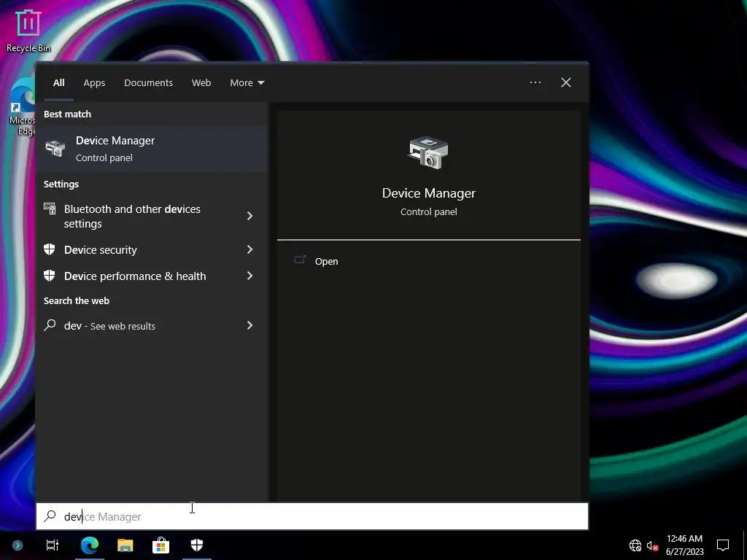Viewport: 747px width, 560px height.
Task: Open Device performance & health result
Action: pyautogui.click(x=152, y=276)
